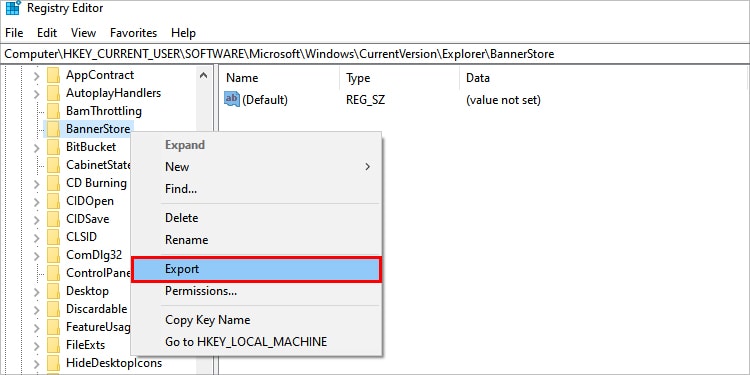Viewport: 750px width, 375px height.
Task: Expand the BitBucket key
Action: 36,147
